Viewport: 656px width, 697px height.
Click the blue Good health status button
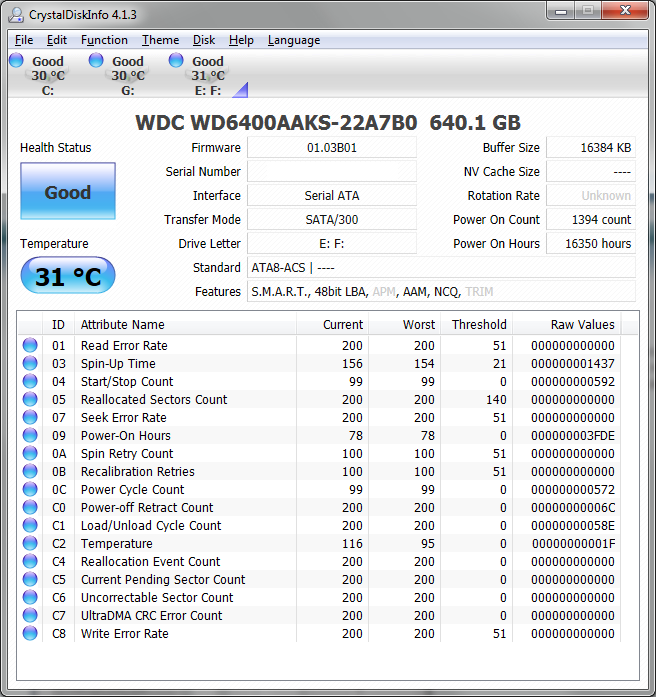point(68,191)
